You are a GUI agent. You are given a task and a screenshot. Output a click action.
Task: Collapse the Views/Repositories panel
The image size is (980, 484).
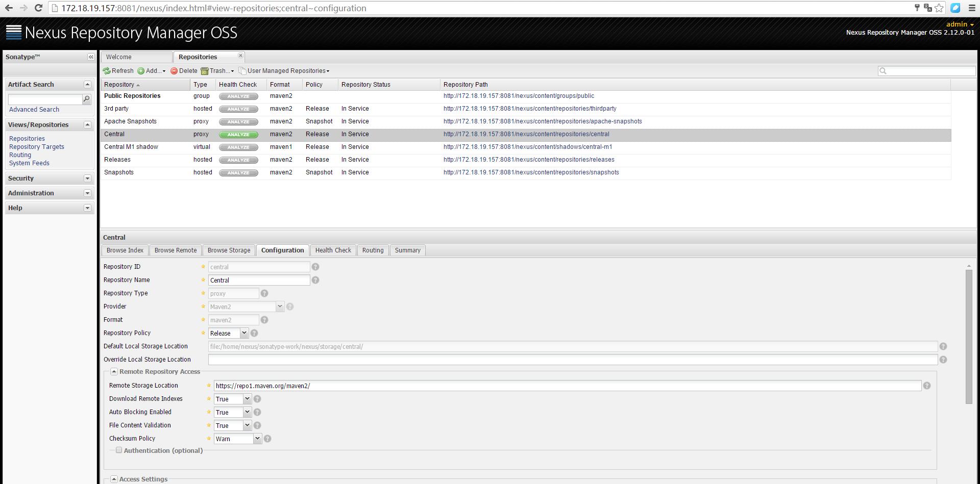(x=87, y=125)
